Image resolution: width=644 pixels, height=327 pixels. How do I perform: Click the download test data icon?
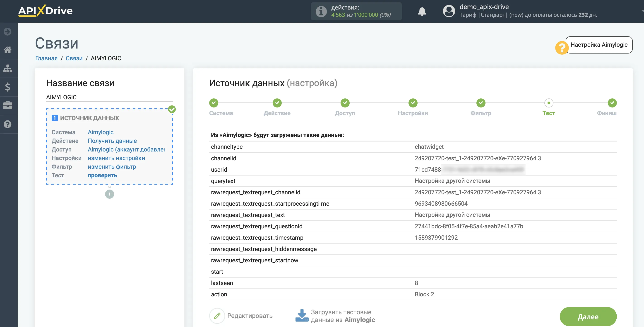[302, 316]
